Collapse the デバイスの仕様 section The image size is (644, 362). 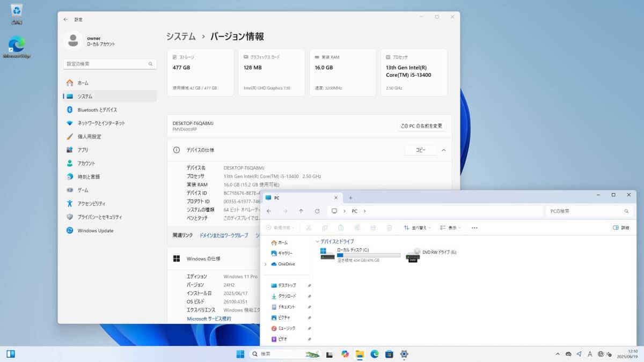(x=443, y=150)
